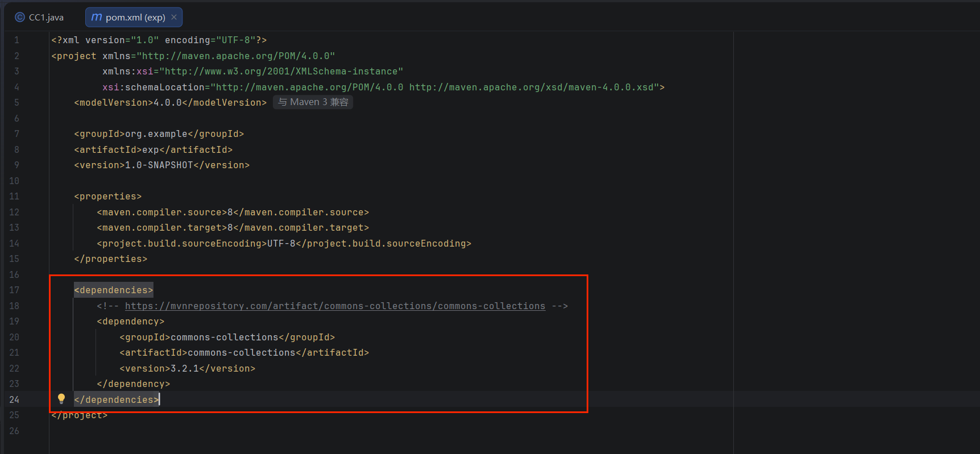The image size is (980, 454).
Task: Click the groupId commons-collections line
Action: coord(227,337)
